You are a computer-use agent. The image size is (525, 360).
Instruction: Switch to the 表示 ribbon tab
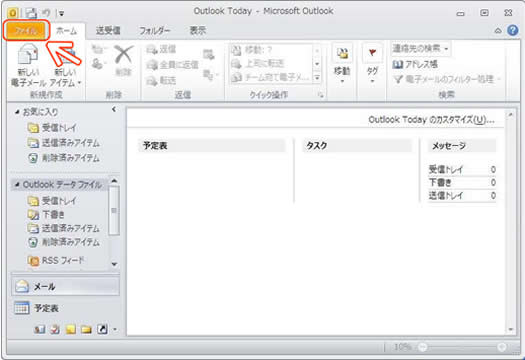(198, 31)
